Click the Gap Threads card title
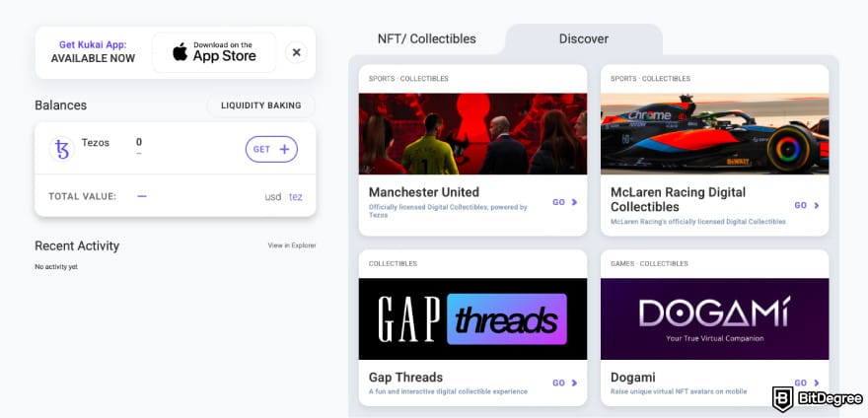The image size is (868, 418). [405, 377]
